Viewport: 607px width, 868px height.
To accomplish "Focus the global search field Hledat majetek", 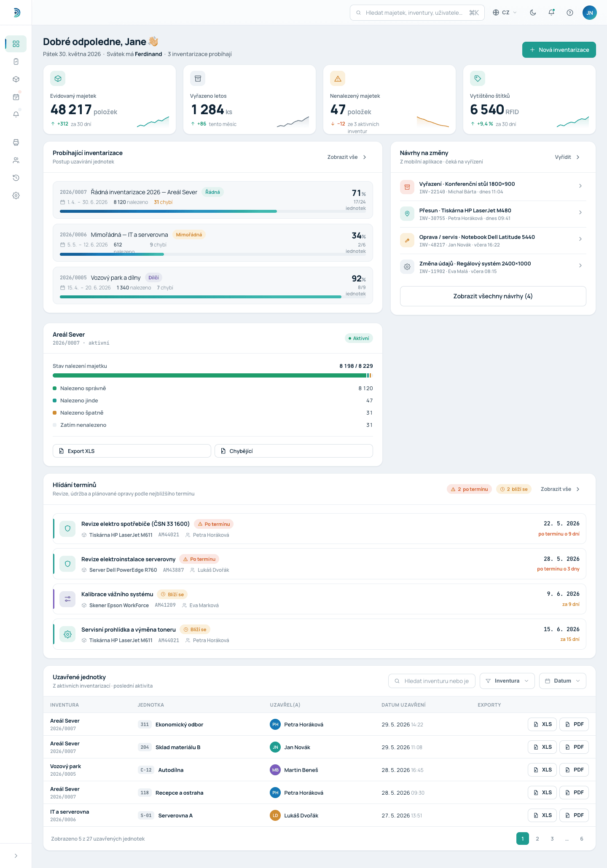I will [x=417, y=13].
